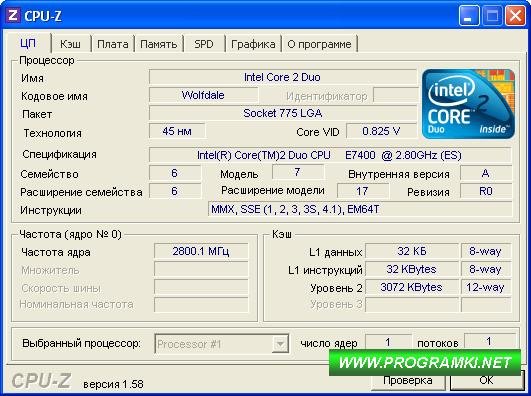Image resolution: width=531 pixels, height=396 pixels.
Task: Click the Инструкции label
Action: click(51, 210)
